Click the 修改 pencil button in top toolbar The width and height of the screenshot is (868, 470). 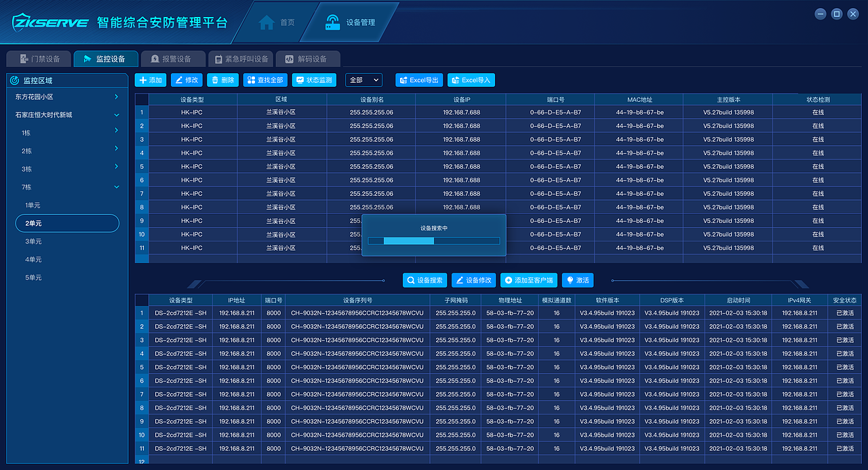tap(186, 80)
